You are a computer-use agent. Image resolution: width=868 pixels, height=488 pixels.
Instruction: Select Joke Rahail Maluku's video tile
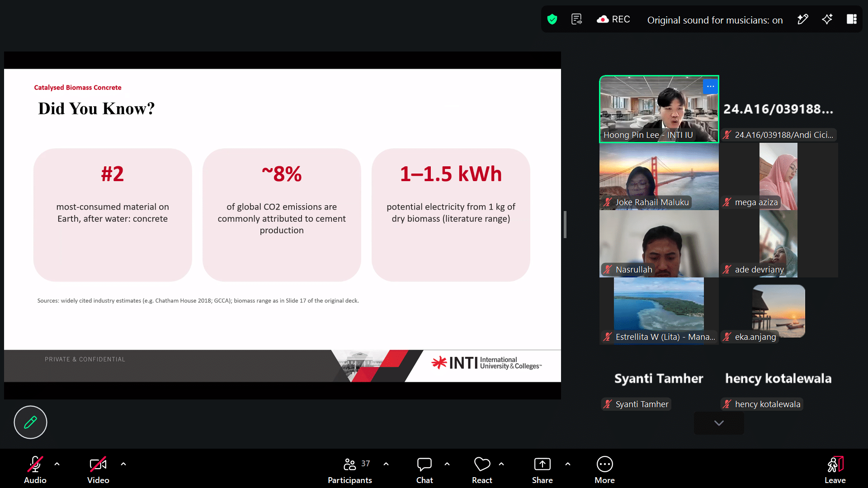pos(659,177)
